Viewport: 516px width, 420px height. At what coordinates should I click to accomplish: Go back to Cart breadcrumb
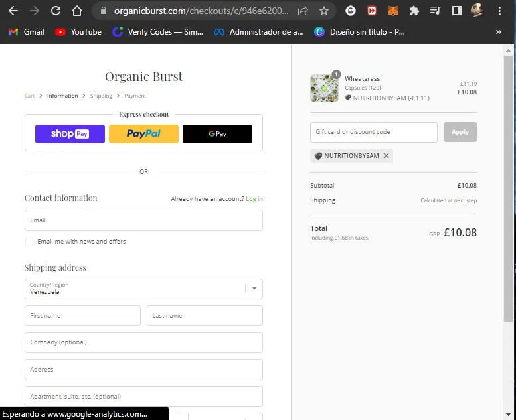click(29, 96)
